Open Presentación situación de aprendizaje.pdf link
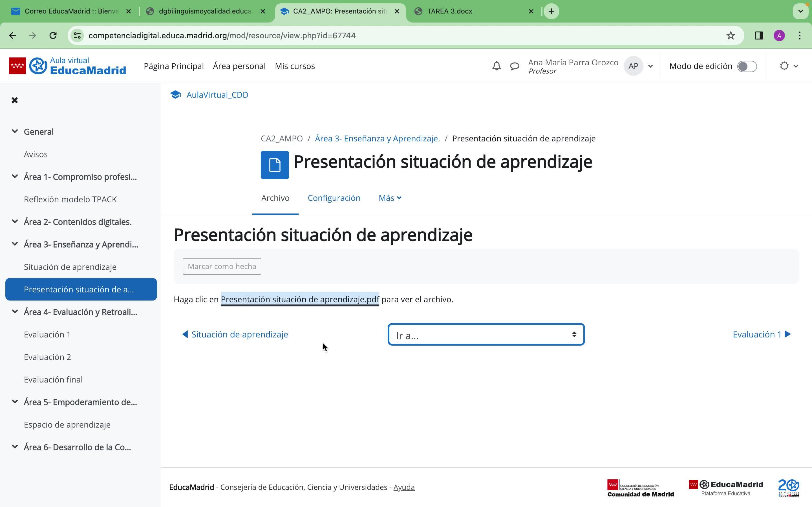Screen dimensions: 812x507 point(300,299)
